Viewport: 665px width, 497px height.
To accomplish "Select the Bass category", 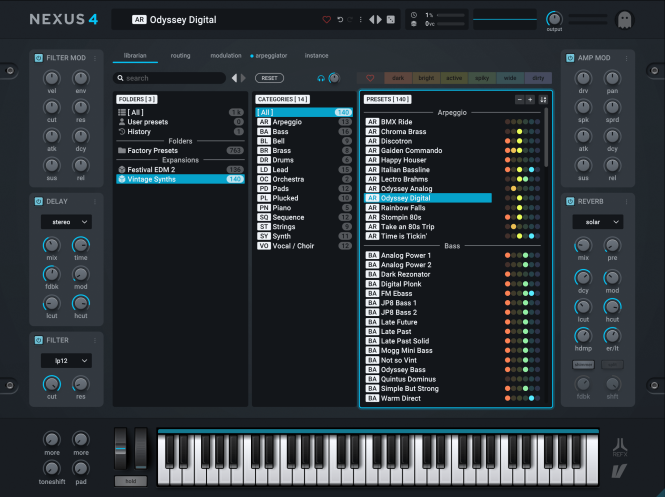I will 304,131.
